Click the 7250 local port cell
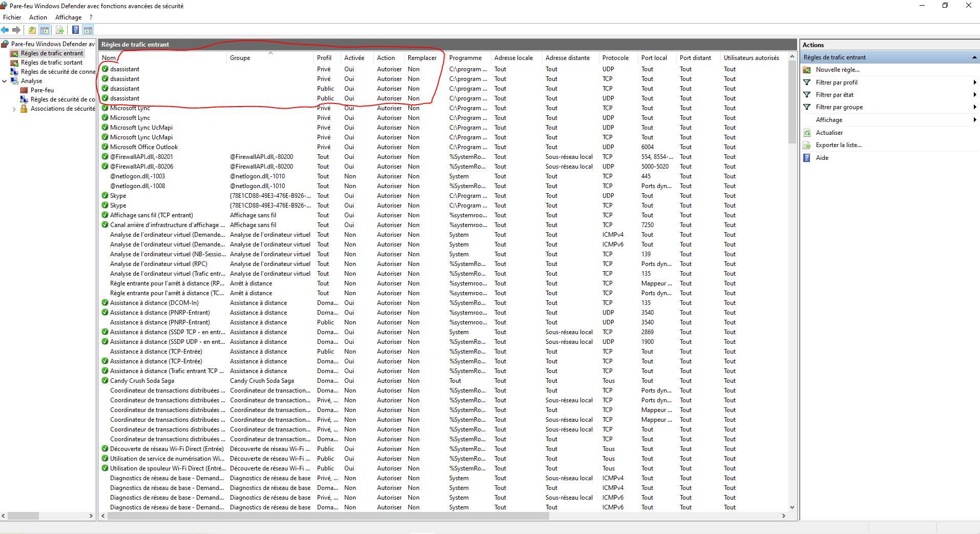Image resolution: width=980 pixels, height=534 pixels. click(648, 225)
